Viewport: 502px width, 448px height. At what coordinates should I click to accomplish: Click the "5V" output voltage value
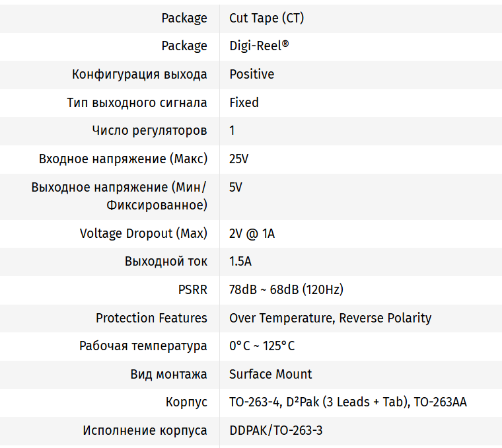pos(236,187)
